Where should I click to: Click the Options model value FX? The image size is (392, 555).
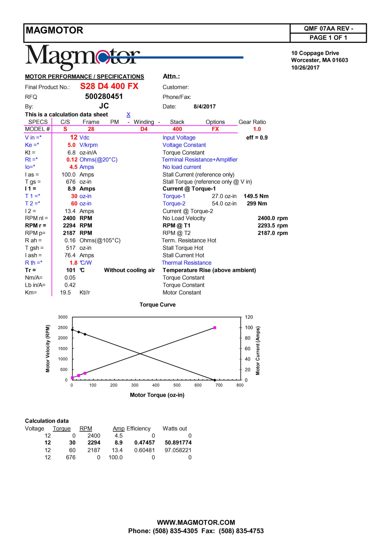(215, 129)
